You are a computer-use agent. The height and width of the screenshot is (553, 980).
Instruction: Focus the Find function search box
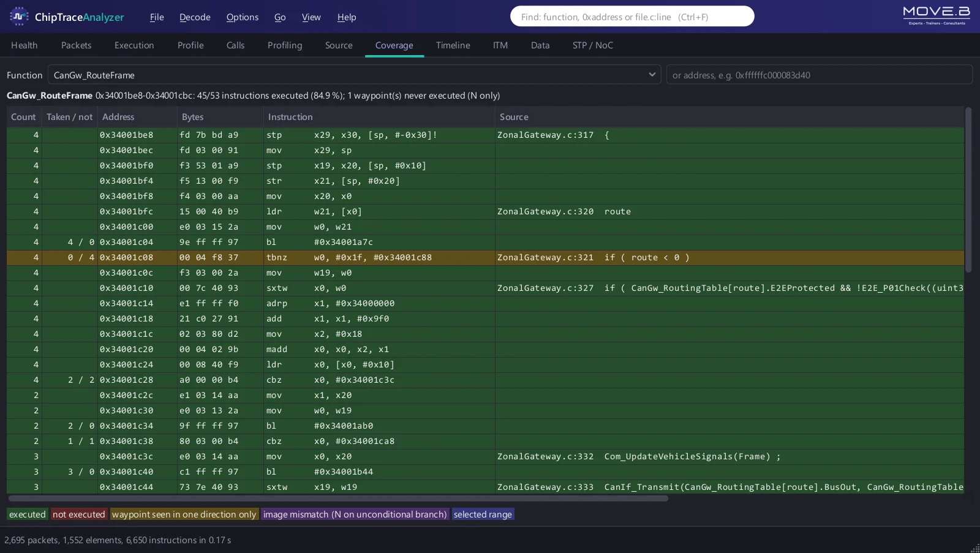[x=632, y=17]
